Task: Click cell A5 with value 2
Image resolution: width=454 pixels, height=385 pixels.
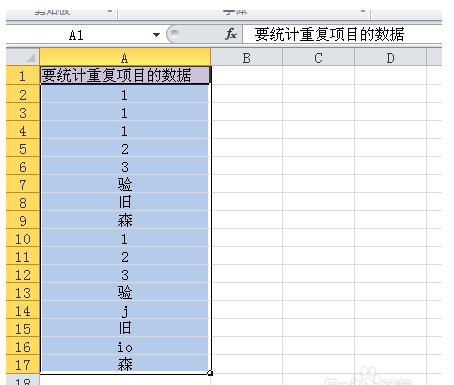Action: [x=125, y=148]
